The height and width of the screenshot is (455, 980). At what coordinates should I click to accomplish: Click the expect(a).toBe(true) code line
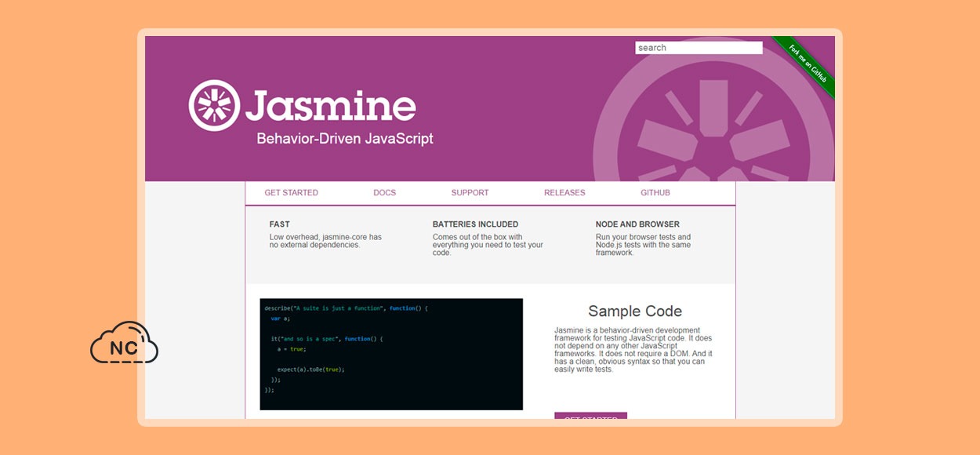310,369
